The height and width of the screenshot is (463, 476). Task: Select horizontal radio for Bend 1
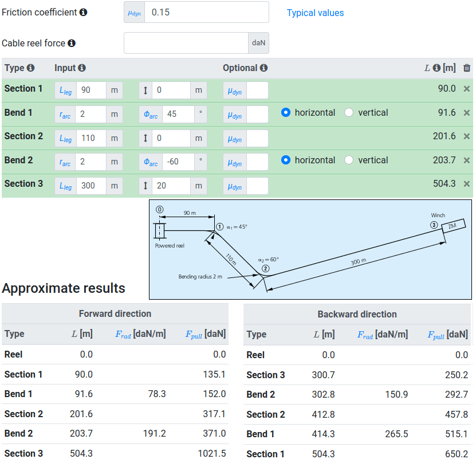286,113
